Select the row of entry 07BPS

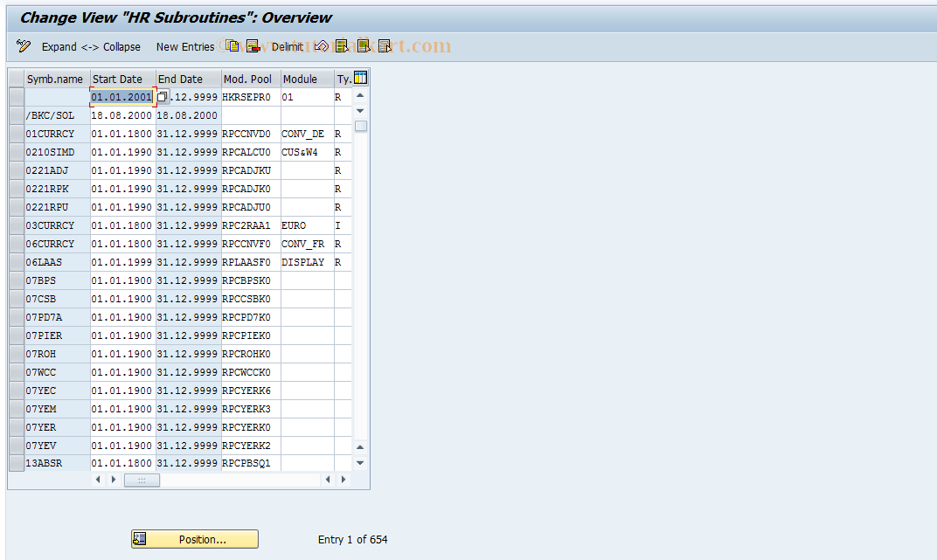[17, 280]
